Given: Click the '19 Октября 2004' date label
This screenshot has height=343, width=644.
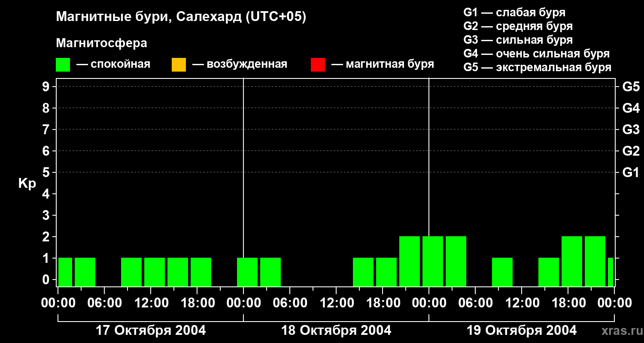Looking at the screenshot, I should tap(522, 331).
